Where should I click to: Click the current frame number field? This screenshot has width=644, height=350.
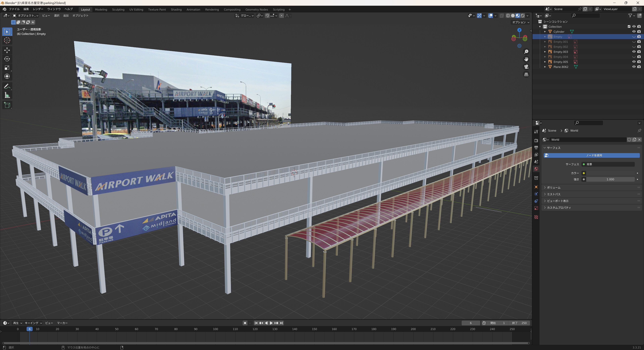click(x=471, y=323)
